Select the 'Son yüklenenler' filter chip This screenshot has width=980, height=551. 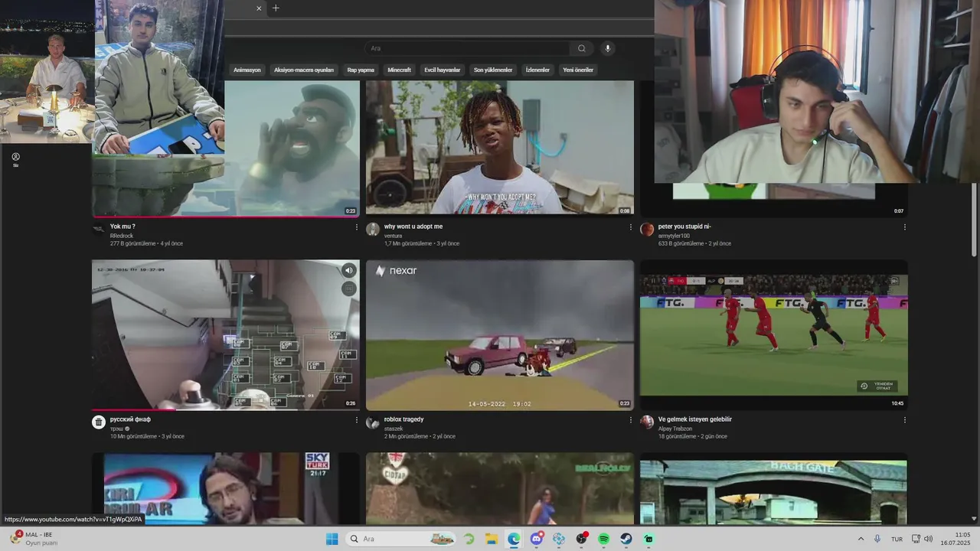[x=493, y=70]
